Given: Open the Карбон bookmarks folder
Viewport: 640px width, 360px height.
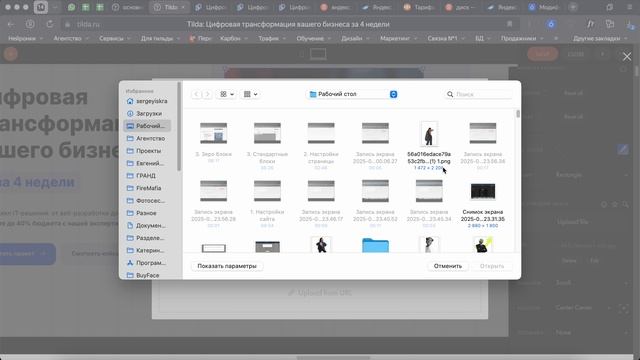Looking at the screenshot, I should point(233,38).
